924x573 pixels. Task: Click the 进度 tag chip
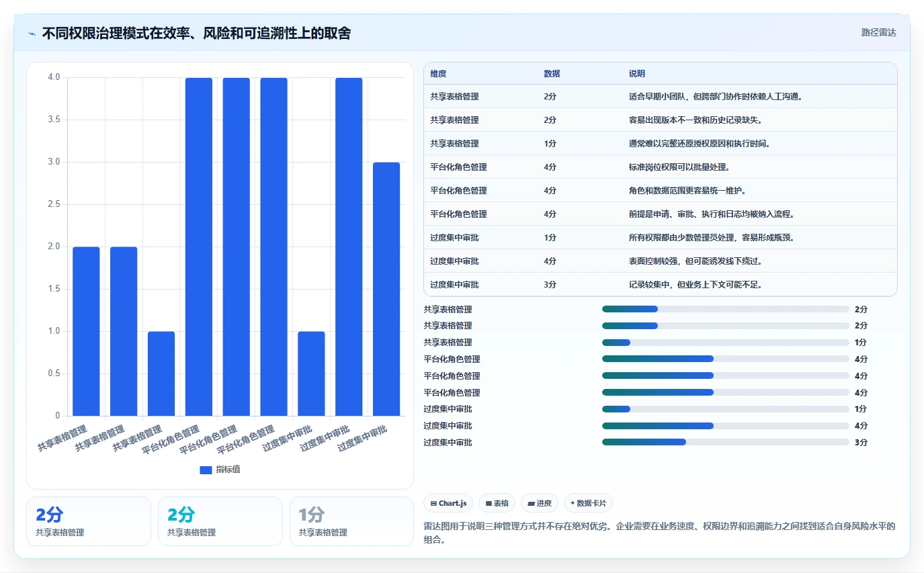point(540,503)
